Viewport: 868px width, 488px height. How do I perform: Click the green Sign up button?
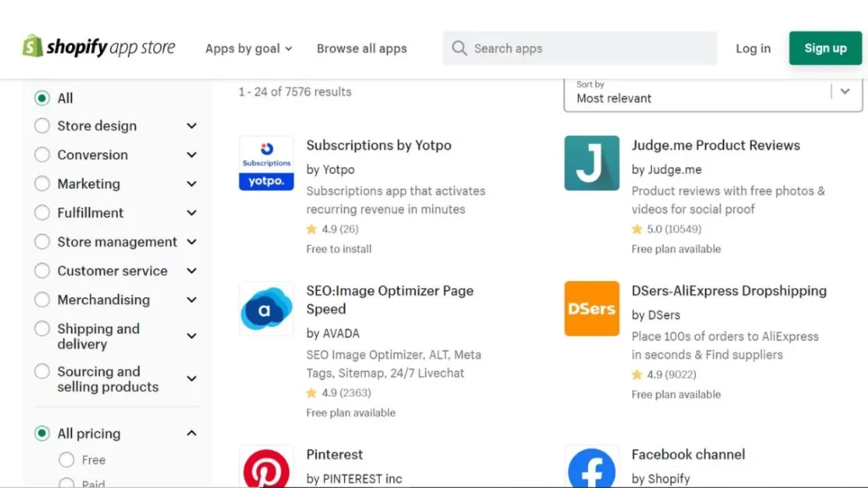[x=826, y=48]
